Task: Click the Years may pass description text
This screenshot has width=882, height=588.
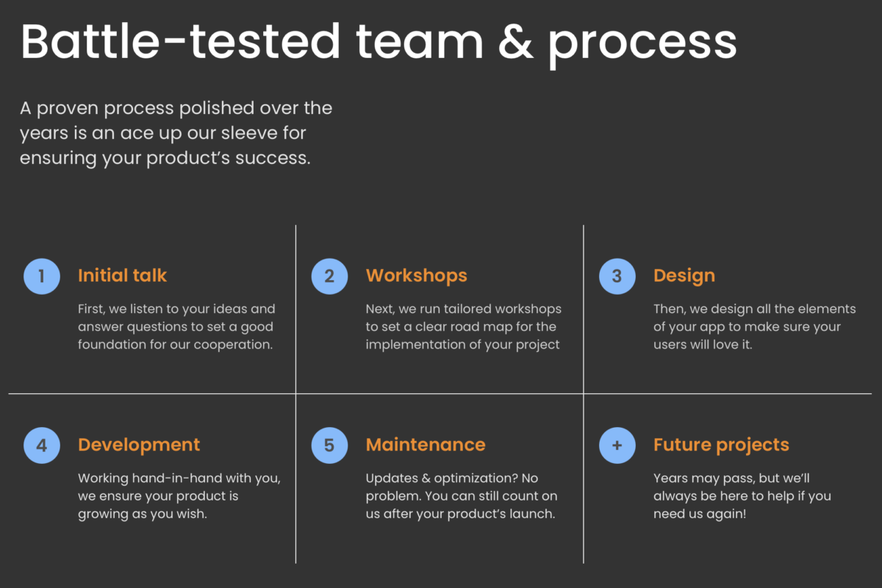Action: [x=742, y=496]
